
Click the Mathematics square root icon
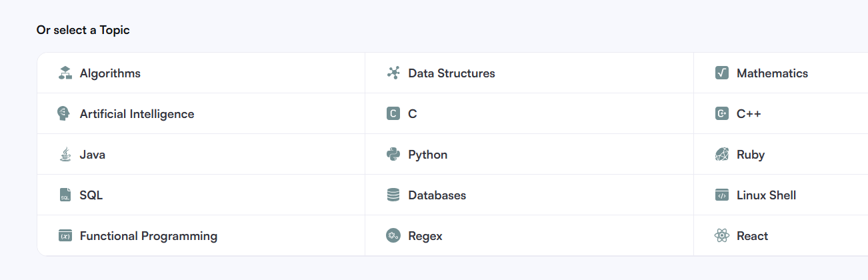pyautogui.click(x=721, y=73)
